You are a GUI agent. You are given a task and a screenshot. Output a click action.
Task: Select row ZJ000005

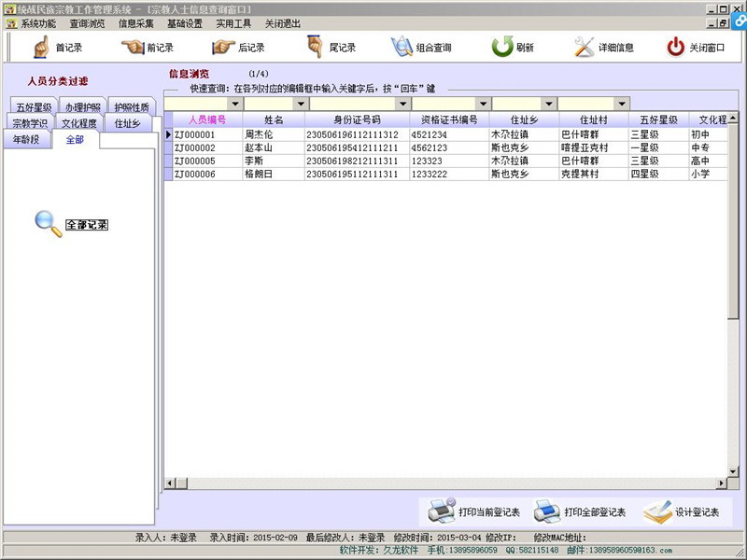point(445,161)
